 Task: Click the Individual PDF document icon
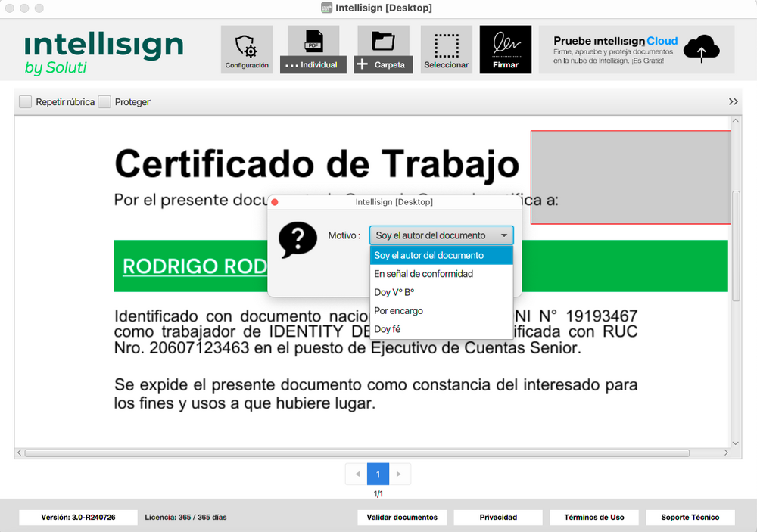[x=313, y=42]
